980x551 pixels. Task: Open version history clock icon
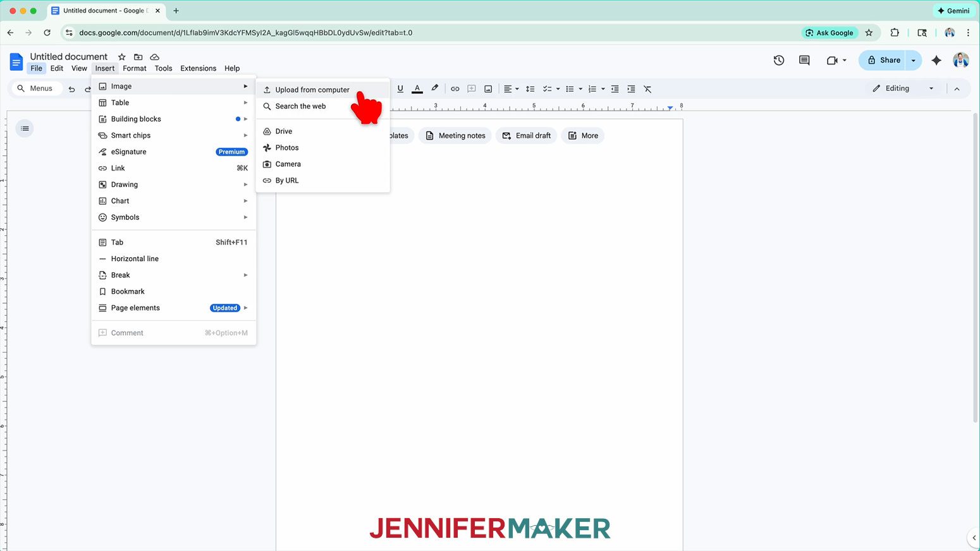[779, 60]
